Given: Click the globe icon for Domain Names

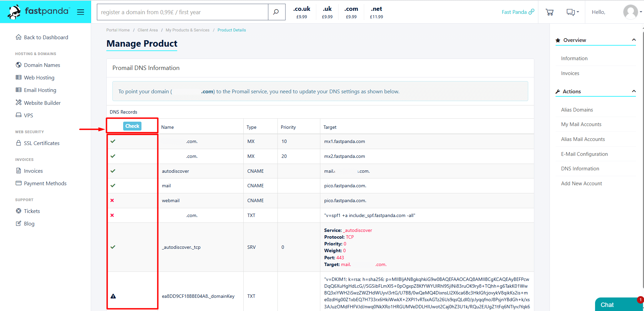Looking at the screenshot, I should click(x=19, y=65).
